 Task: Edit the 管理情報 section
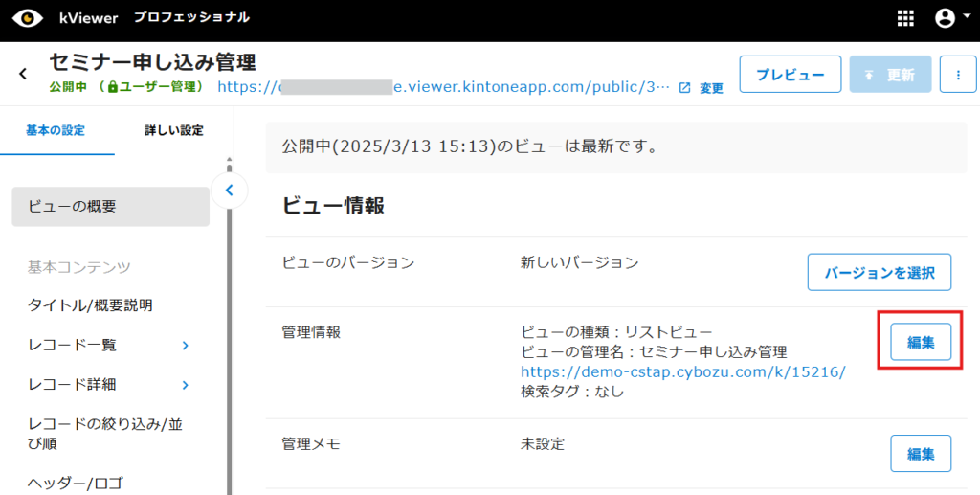[921, 342]
